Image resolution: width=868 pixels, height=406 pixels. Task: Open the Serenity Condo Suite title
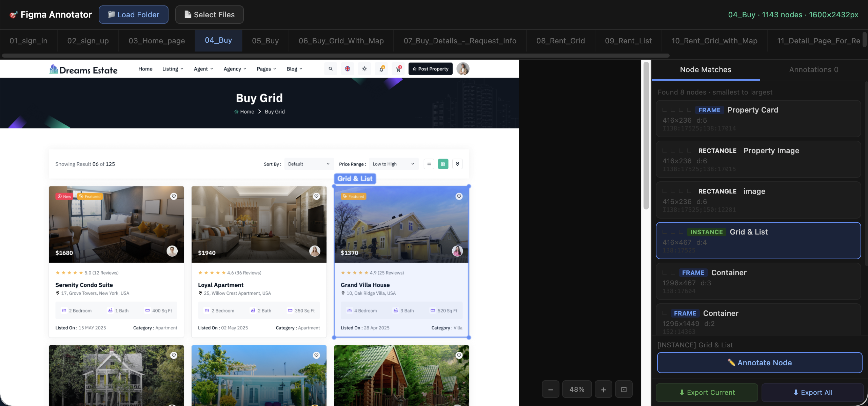(x=84, y=285)
